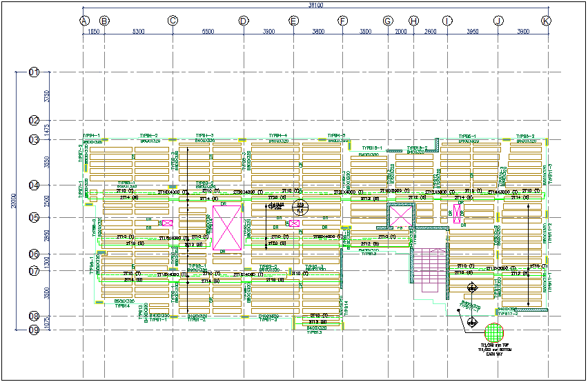588x382 pixels.
Task: Click the 1650 dimension between A and B
Action: tap(94, 32)
